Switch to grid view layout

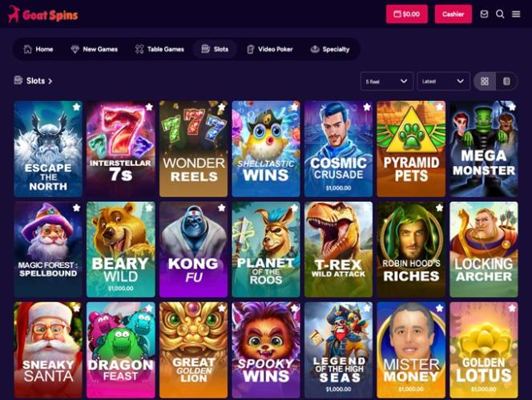[485, 81]
